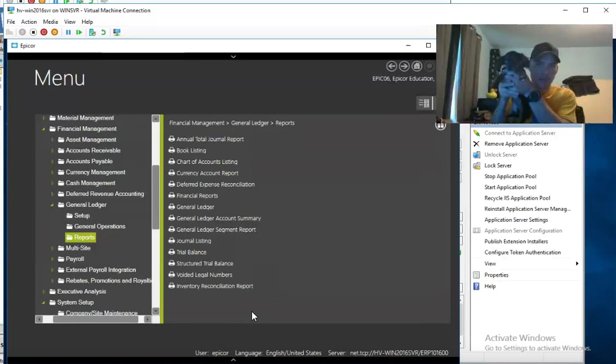Click printer icon beside Journal Listing
Image resolution: width=616 pixels, height=364 pixels.
(x=172, y=240)
